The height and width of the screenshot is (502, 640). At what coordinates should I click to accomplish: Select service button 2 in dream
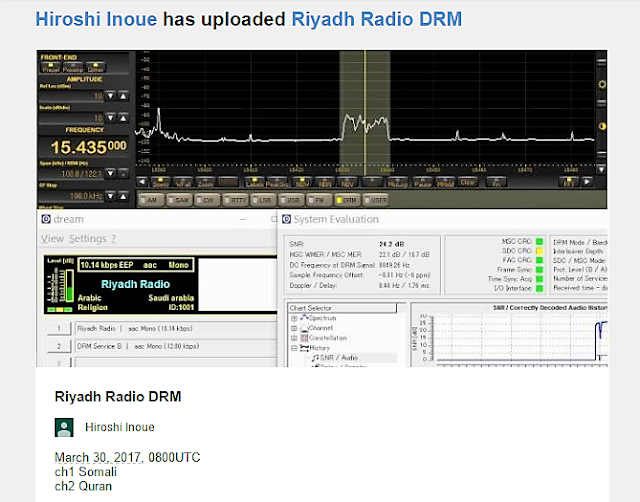(x=59, y=346)
